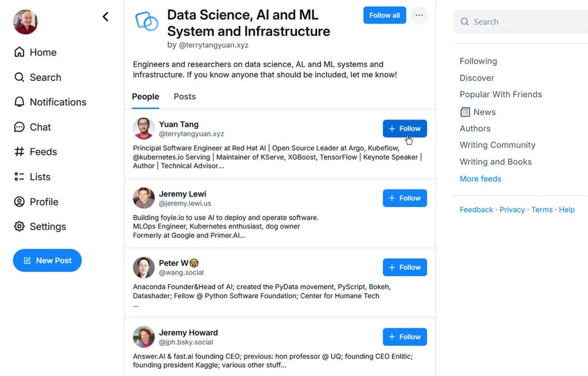Click the Home icon in sidebar
This screenshot has width=588, height=376.
(x=19, y=52)
